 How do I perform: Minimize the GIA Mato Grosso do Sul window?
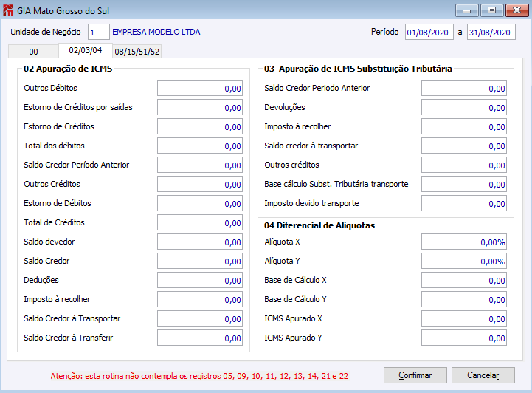(x=467, y=10)
